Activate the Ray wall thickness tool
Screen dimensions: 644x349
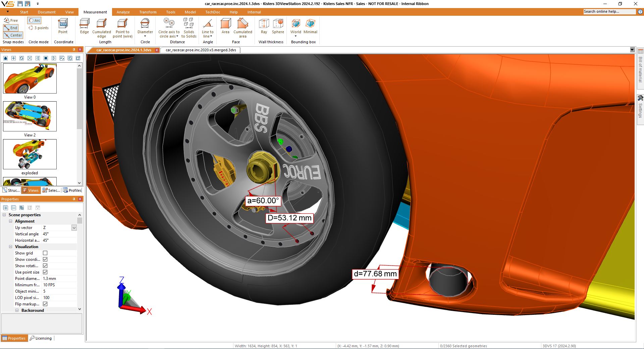[264, 26]
